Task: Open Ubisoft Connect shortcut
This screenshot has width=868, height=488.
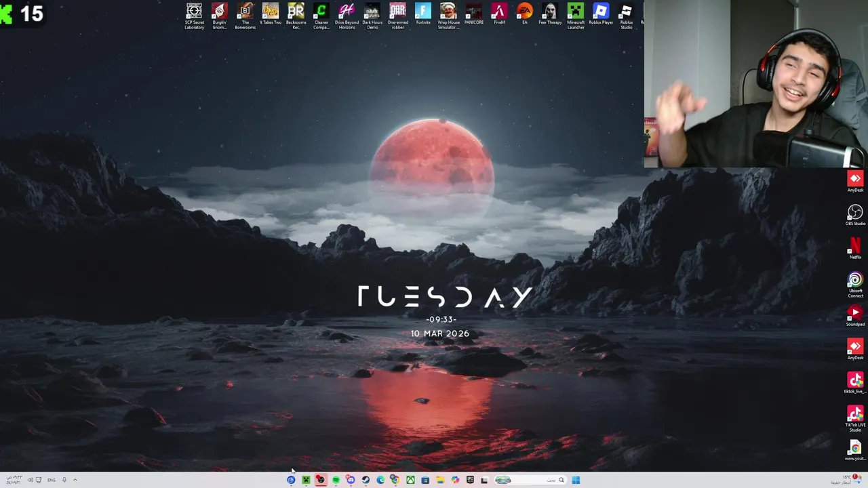Action: 855,285
